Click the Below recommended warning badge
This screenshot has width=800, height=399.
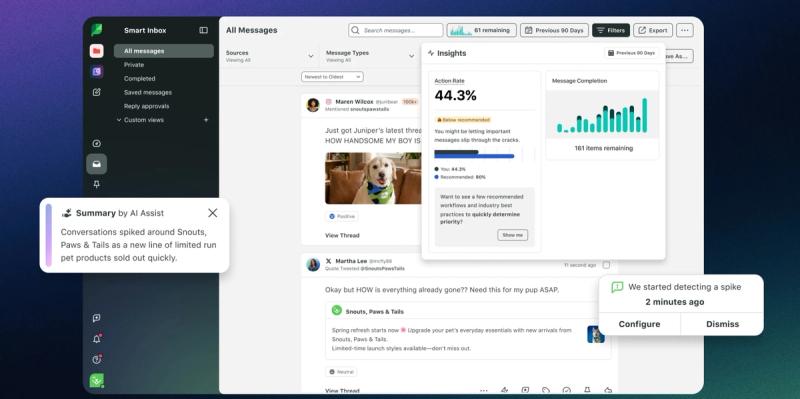[x=462, y=120]
